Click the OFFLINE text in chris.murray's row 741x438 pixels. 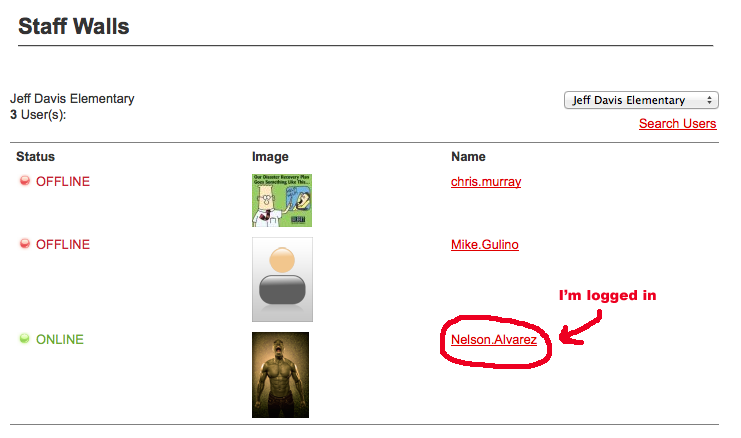[x=63, y=181]
